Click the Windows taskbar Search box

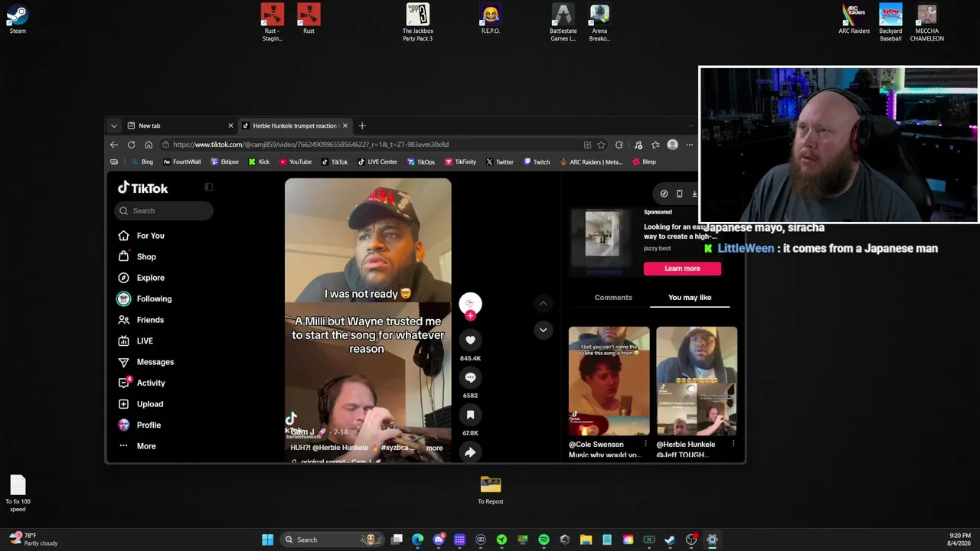pos(333,540)
